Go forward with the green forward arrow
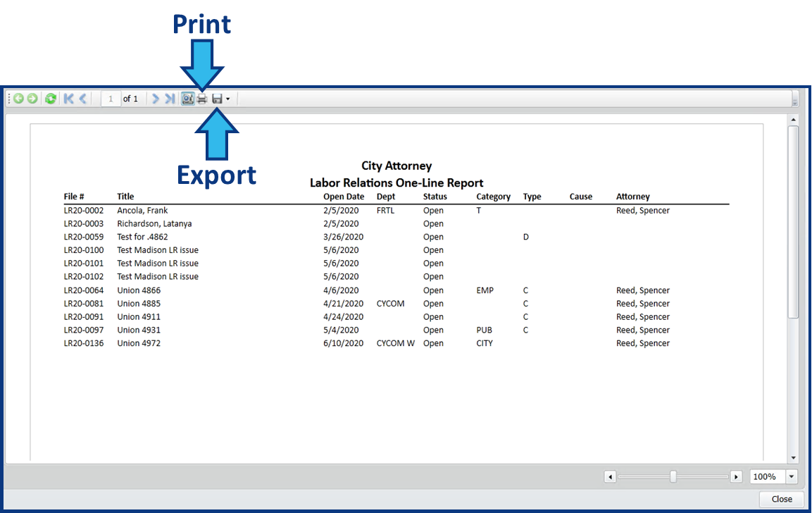 pyautogui.click(x=32, y=99)
